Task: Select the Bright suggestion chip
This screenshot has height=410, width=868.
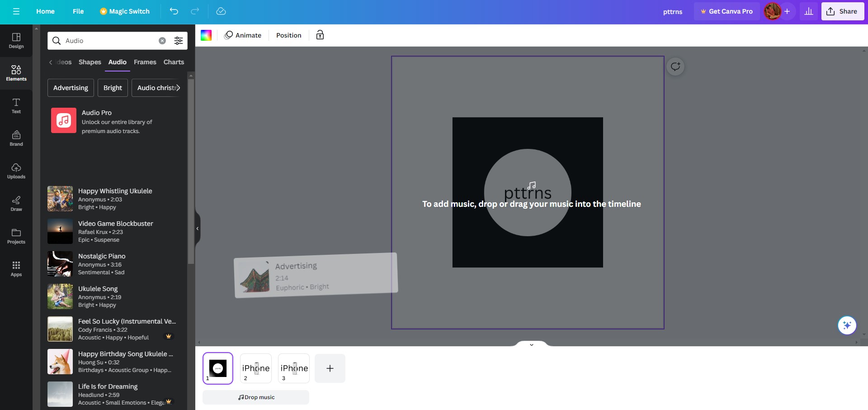Action: click(113, 88)
